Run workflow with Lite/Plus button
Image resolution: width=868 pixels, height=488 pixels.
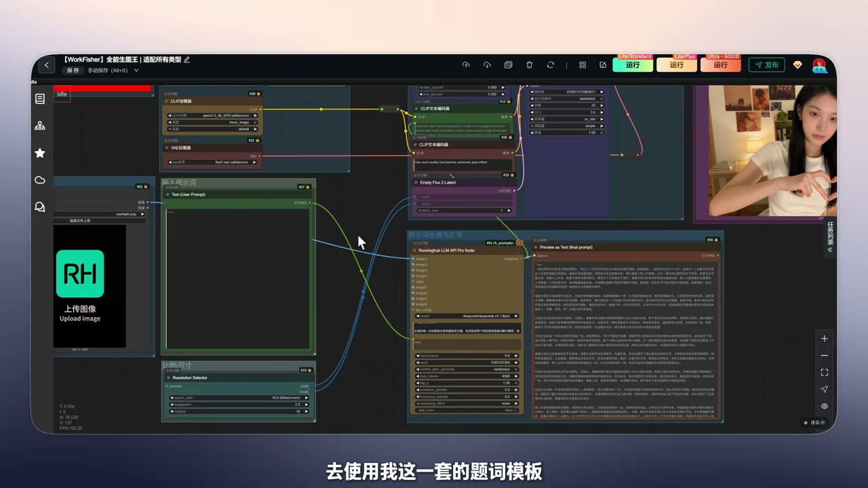click(677, 65)
